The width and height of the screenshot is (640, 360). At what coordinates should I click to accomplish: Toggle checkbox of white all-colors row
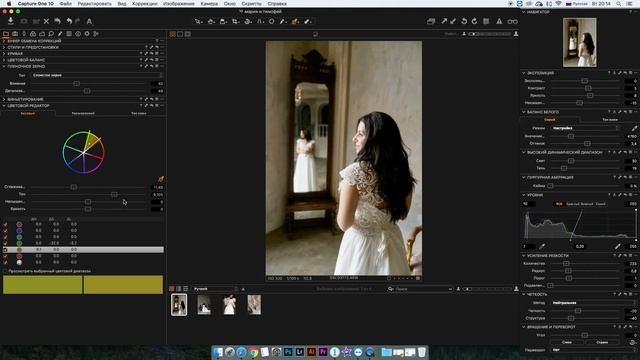tap(5, 262)
